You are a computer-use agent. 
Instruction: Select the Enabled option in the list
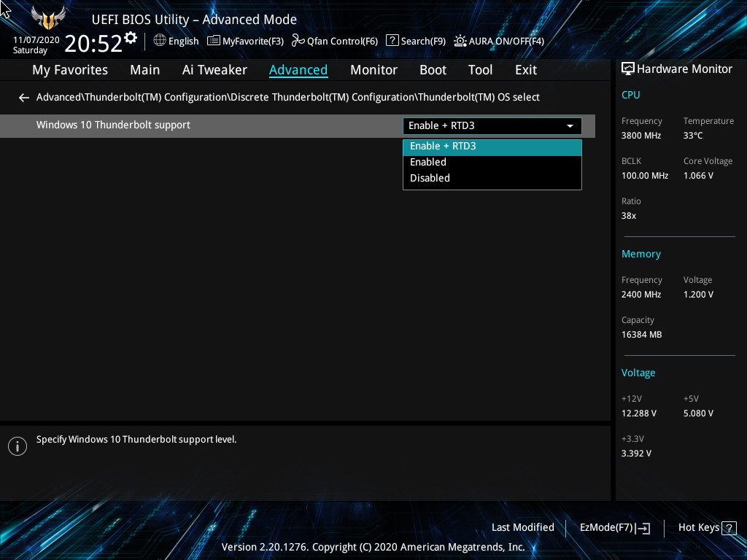492,163
